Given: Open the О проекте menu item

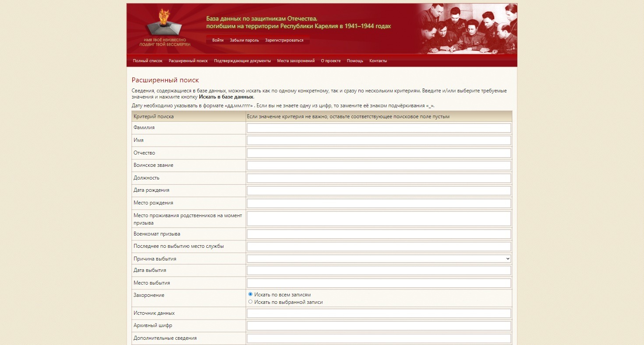Looking at the screenshot, I should click(x=331, y=61).
